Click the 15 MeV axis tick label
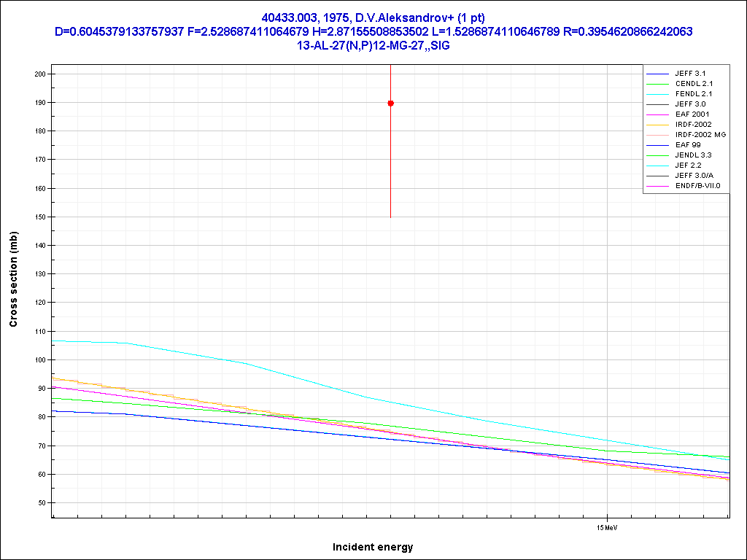The image size is (747, 560). click(608, 526)
